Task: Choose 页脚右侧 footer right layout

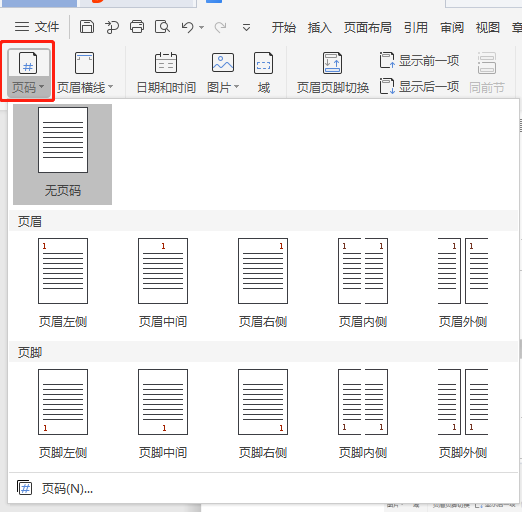Action: tap(263, 414)
